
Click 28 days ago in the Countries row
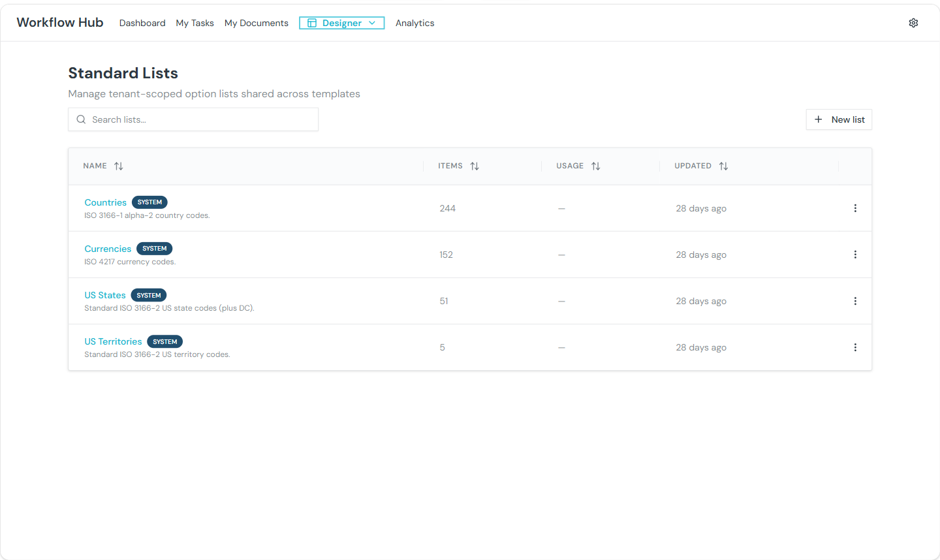pos(701,208)
